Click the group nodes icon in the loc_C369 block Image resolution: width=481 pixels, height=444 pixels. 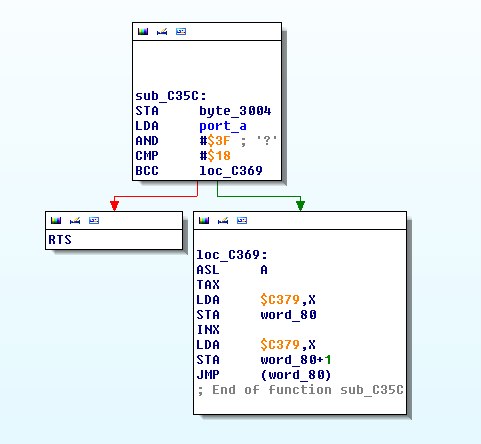click(x=242, y=220)
